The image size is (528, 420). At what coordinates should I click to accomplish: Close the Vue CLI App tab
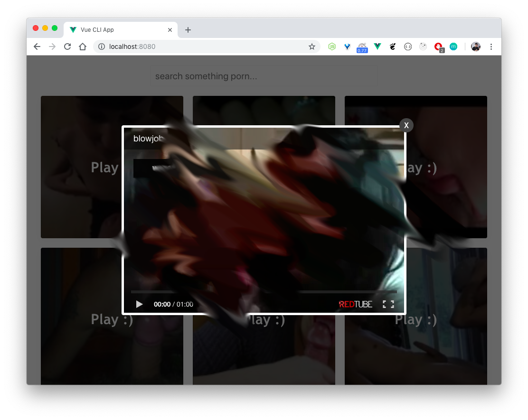pos(170,30)
